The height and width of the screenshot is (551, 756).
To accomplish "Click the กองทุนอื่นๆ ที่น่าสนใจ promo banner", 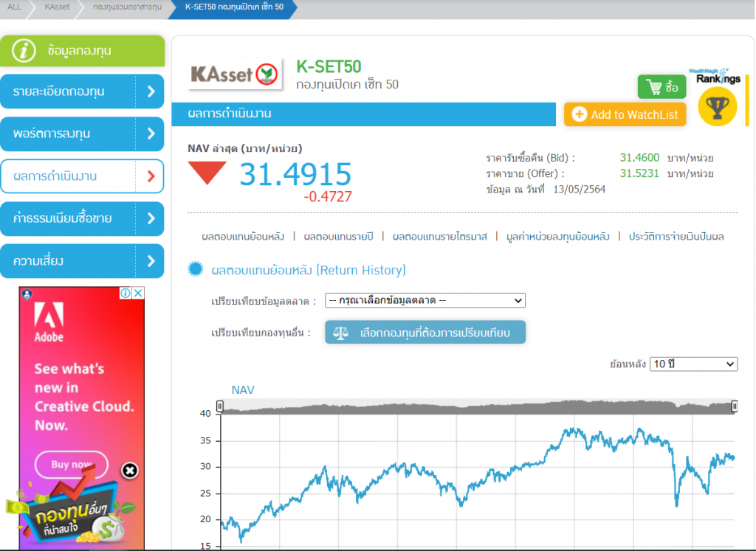I will coord(72,510).
